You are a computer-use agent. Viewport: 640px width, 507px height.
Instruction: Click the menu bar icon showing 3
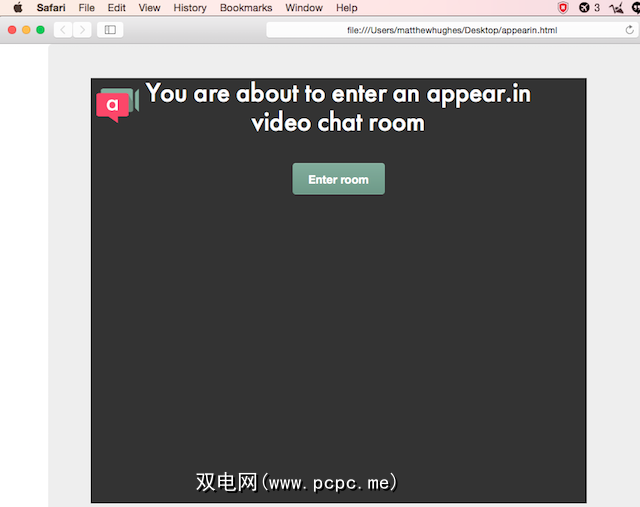point(589,8)
